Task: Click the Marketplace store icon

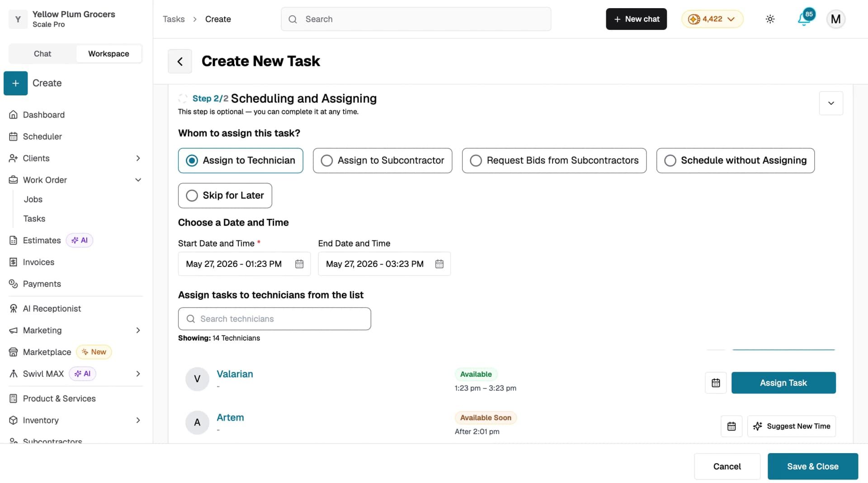Action: (x=13, y=352)
